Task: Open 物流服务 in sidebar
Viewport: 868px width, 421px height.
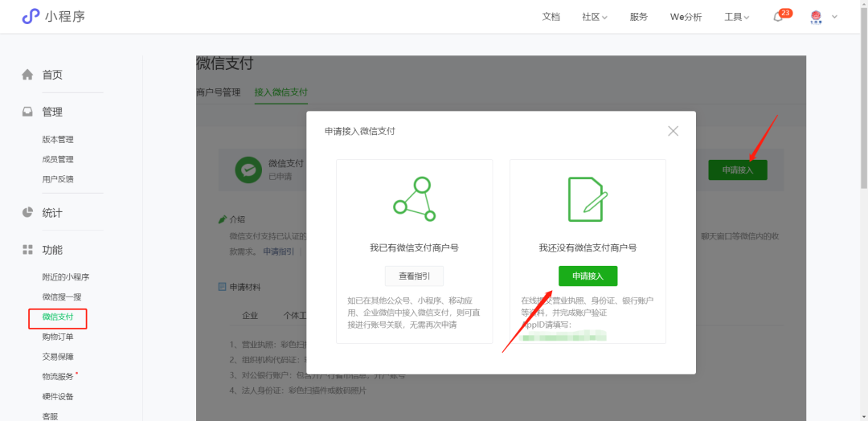Action: click(58, 376)
